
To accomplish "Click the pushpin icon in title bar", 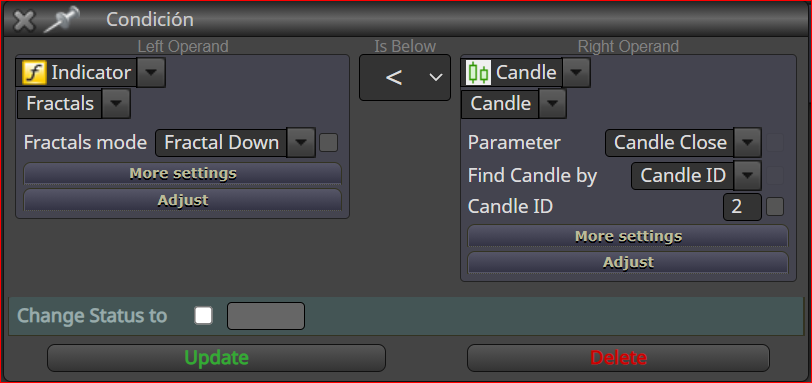I will click(62, 20).
